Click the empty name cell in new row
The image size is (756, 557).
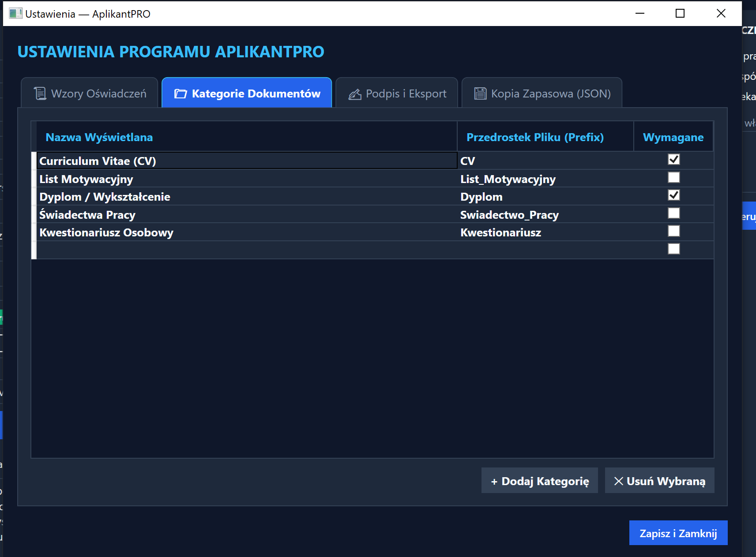[x=247, y=250]
